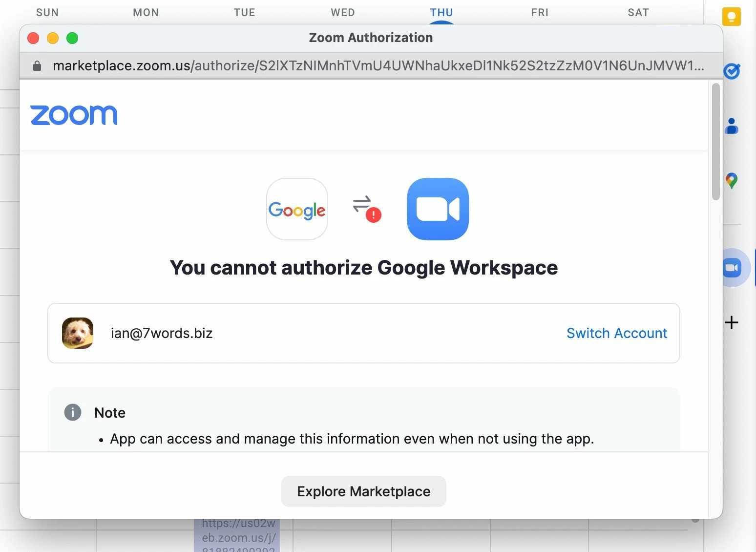Click the Zoom Authorization window title
This screenshot has height=552, width=756.
point(371,38)
